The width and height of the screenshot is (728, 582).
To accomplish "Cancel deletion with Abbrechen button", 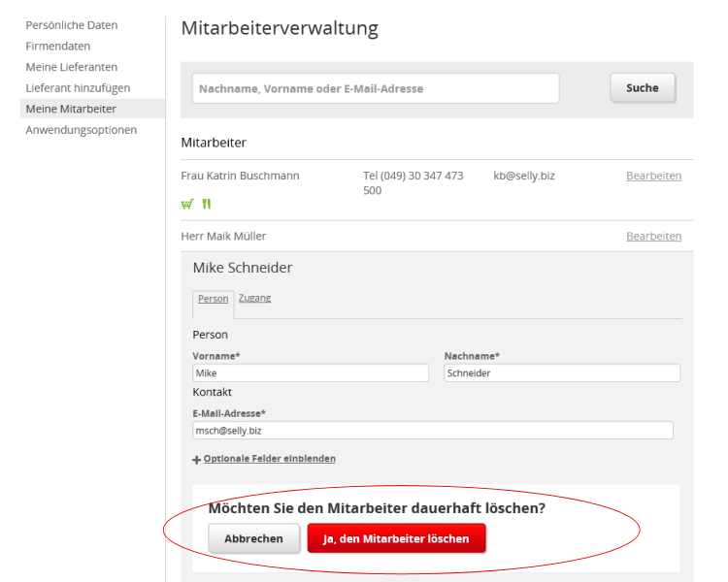I will point(254,538).
